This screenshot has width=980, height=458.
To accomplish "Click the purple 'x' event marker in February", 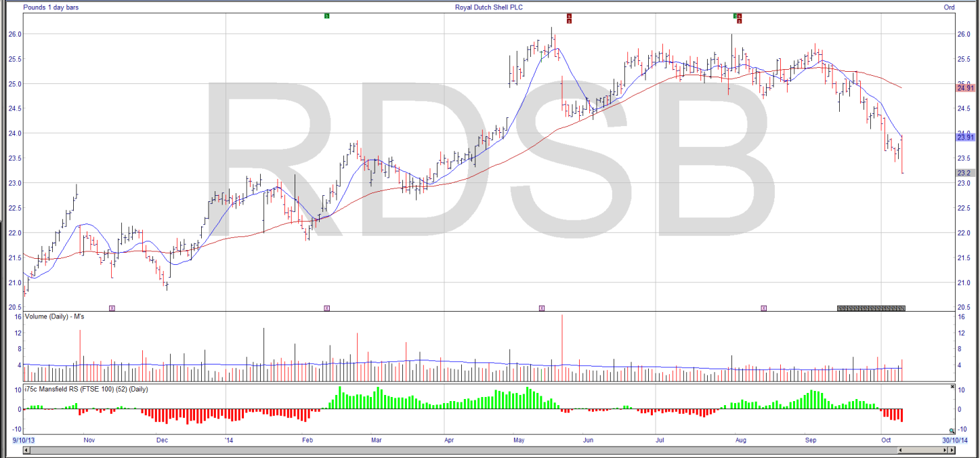I will [x=326, y=308].
